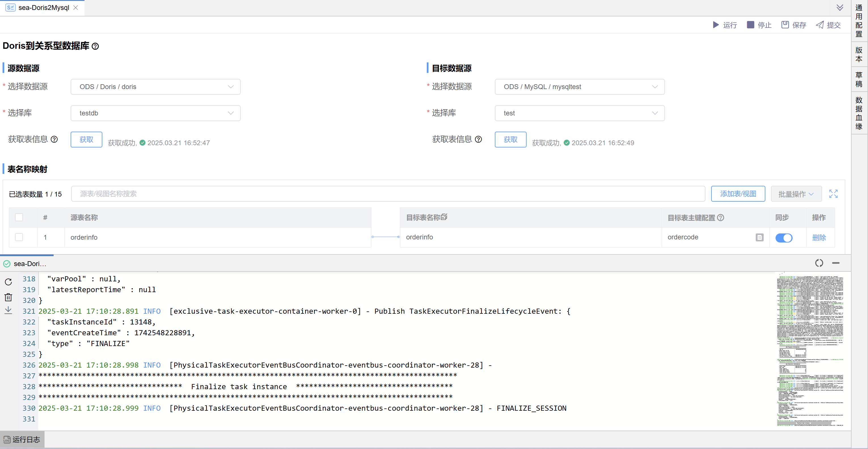868x449 pixels.
Task: Open help icon beside 目标表主键配置 header
Action: click(721, 218)
